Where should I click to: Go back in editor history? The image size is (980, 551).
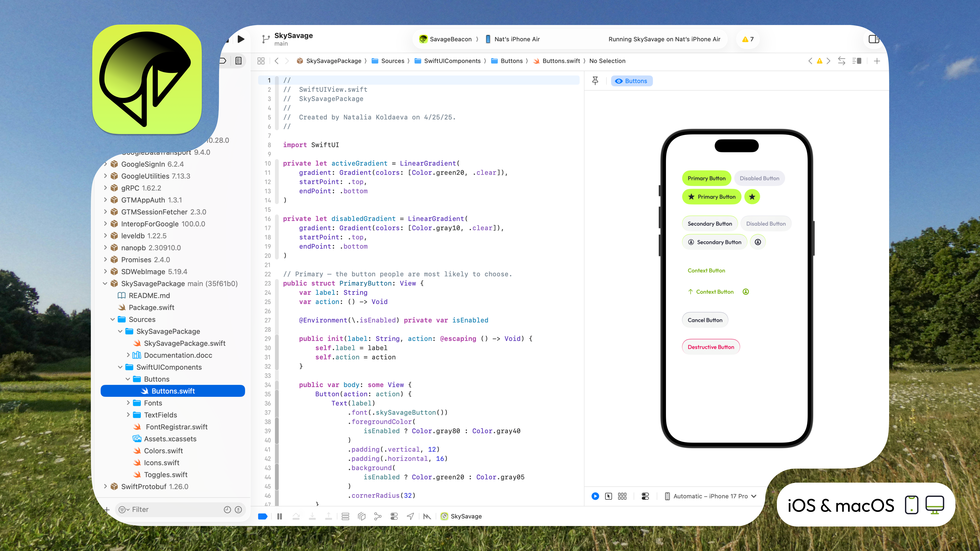[x=277, y=61]
